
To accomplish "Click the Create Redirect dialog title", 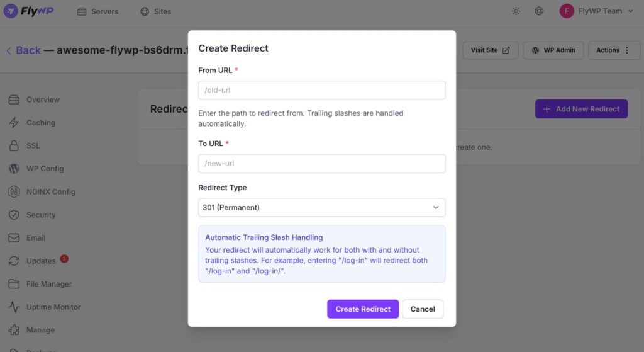I will [x=233, y=48].
